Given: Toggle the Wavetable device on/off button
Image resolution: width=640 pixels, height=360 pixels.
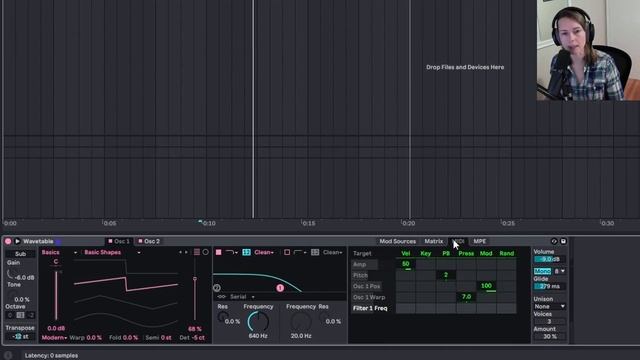Looking at the screenshot, I should click(x=8, y=241).
